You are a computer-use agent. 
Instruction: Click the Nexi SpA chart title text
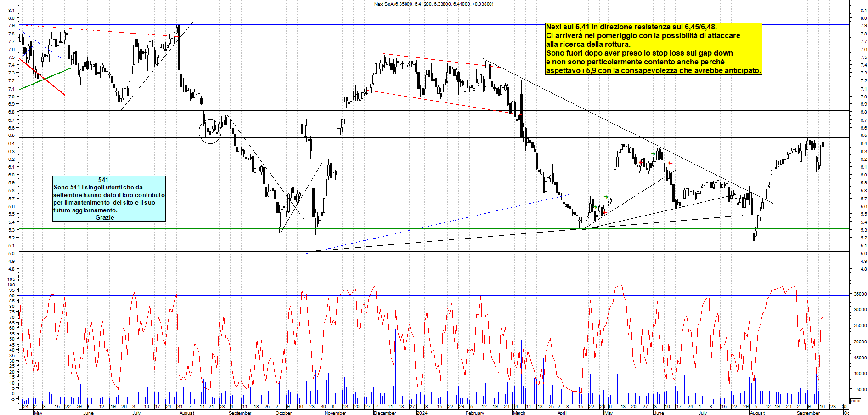[434, 4]
